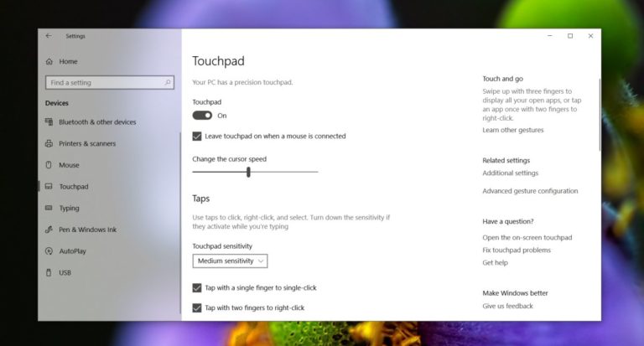Minimize the Settings window
Viewport: 644px width, 346px height.
[549, 36]
